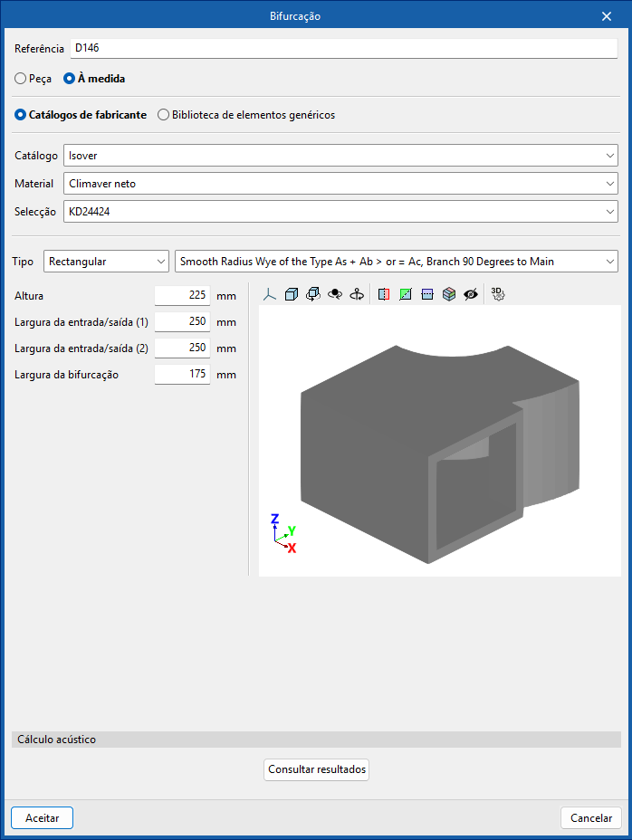Toggle the blue horizontal section plane icon
The height and width of the screenshot is (840, 632).
point(427,294)
